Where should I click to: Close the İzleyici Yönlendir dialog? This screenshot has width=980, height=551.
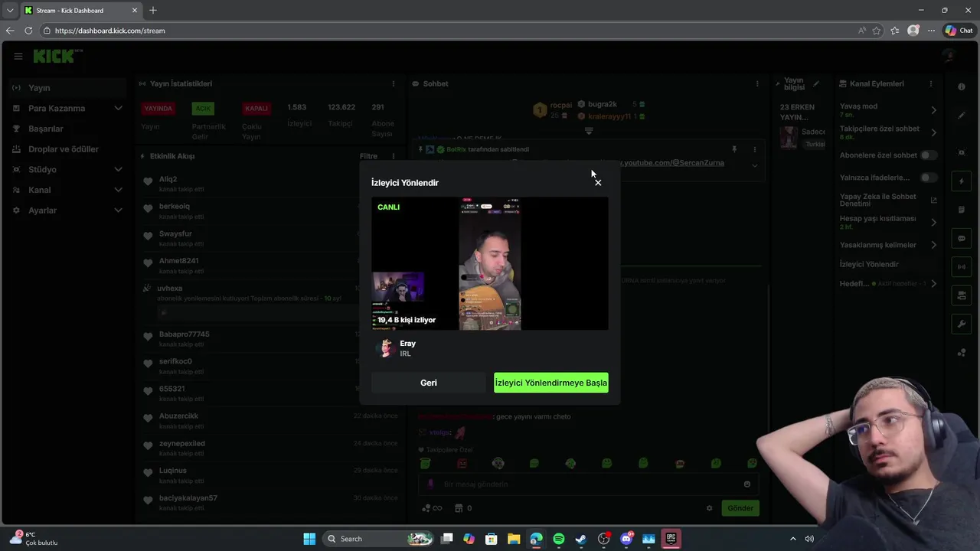click(x=598, y=182)
